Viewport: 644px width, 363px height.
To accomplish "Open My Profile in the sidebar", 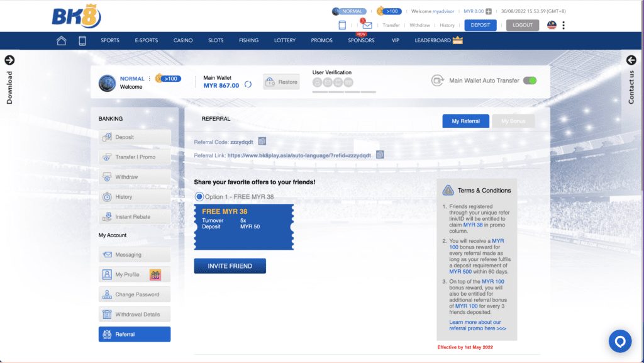I will (x=135, y=274).
